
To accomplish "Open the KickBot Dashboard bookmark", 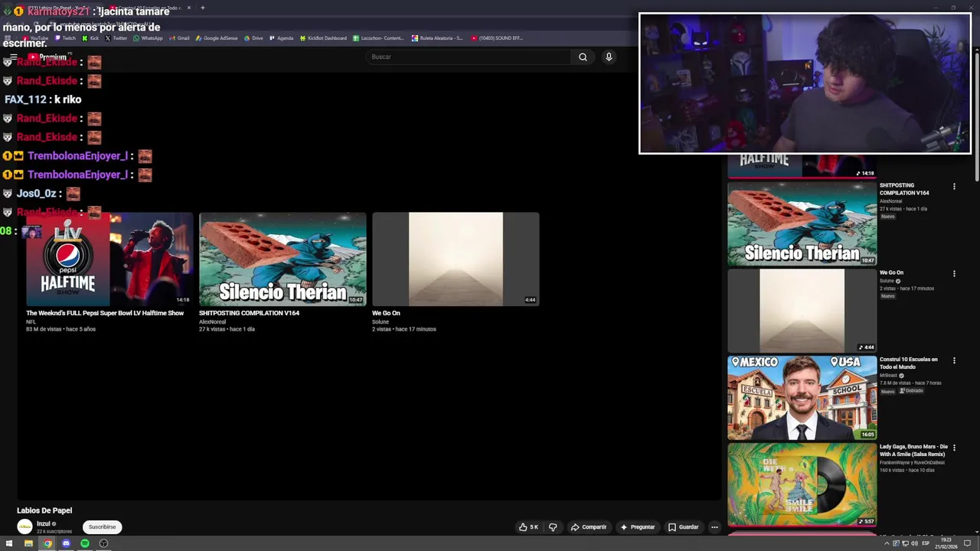I will pyautogui.click(x=323, y=38).
